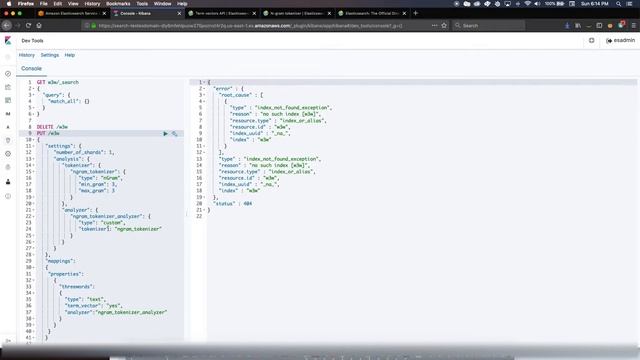Image resolution: width=640 pixels, height=360 pixels.
Task: Open Firefox downloads arrow icon
Action: (x=567, y=25)
